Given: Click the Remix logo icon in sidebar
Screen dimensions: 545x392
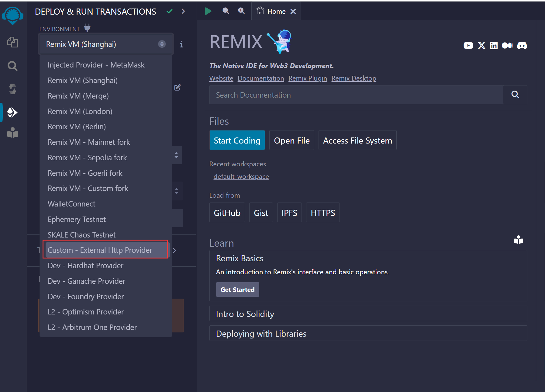Looking at the screenshot, I should 12,16.
